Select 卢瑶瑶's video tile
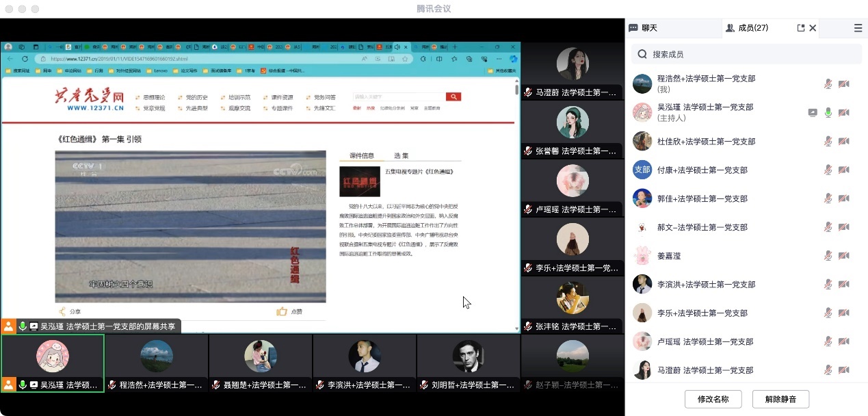Viewport: 868px width, 416px height. (572, 188)
